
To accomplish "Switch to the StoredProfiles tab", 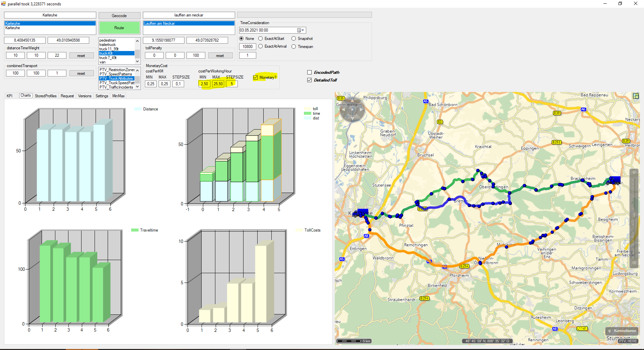I will click(46, 96).
